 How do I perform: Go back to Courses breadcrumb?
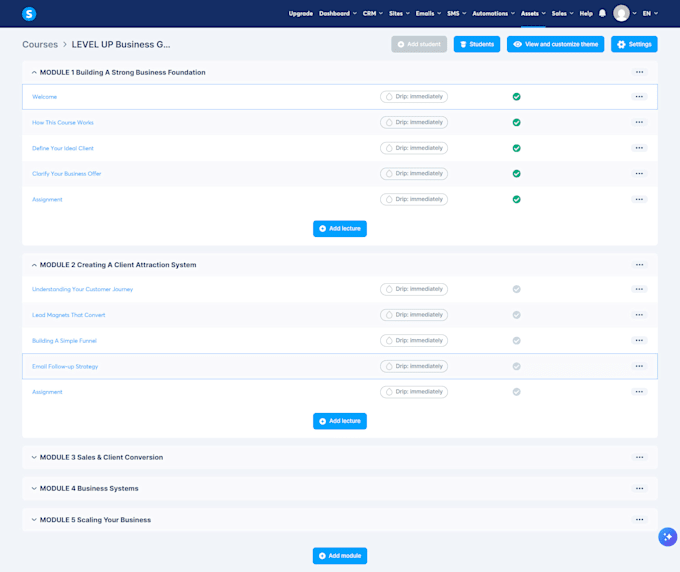40,45
